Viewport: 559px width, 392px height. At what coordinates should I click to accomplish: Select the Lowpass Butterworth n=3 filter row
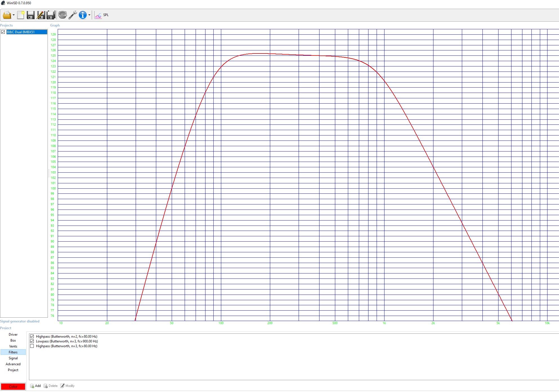pos(67,341)
